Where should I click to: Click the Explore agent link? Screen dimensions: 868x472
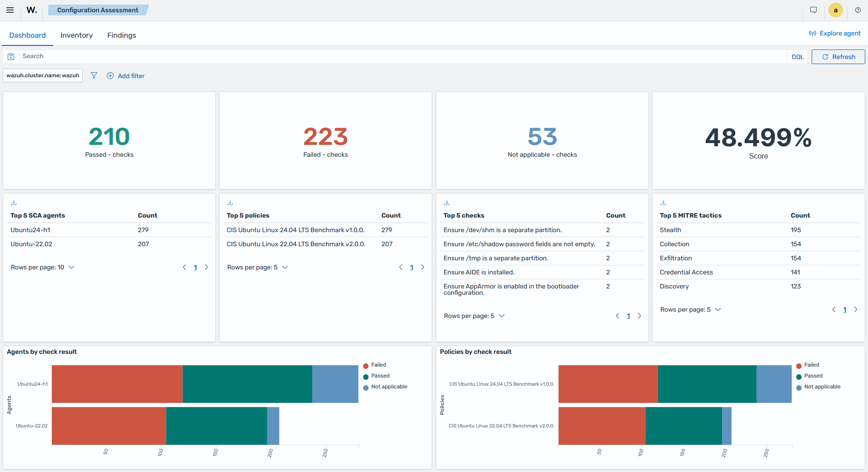[835, 33]
